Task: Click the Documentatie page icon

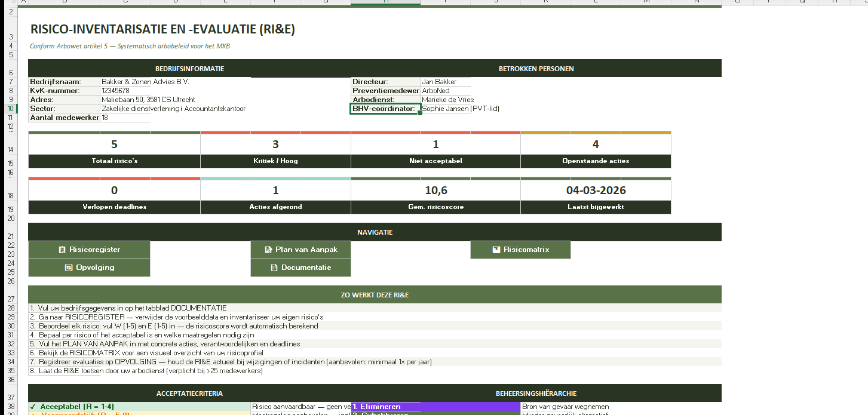Action: [x=275, y=268]
